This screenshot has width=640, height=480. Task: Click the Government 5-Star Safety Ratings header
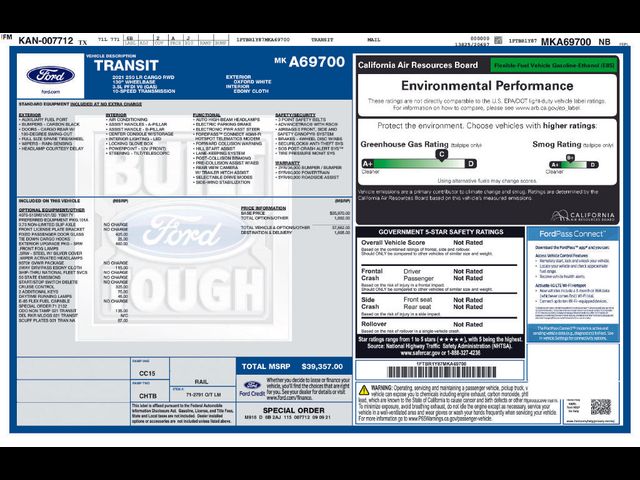point(440,232)
